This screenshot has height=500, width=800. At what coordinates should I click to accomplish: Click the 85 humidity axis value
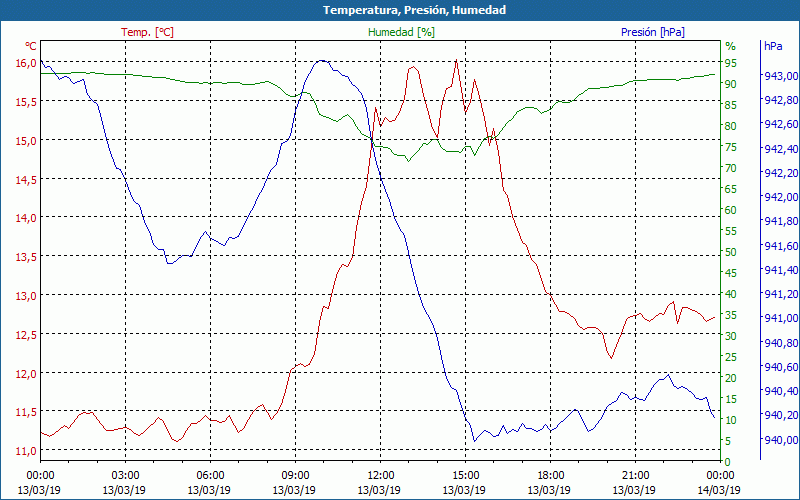[x=731, y=105]
